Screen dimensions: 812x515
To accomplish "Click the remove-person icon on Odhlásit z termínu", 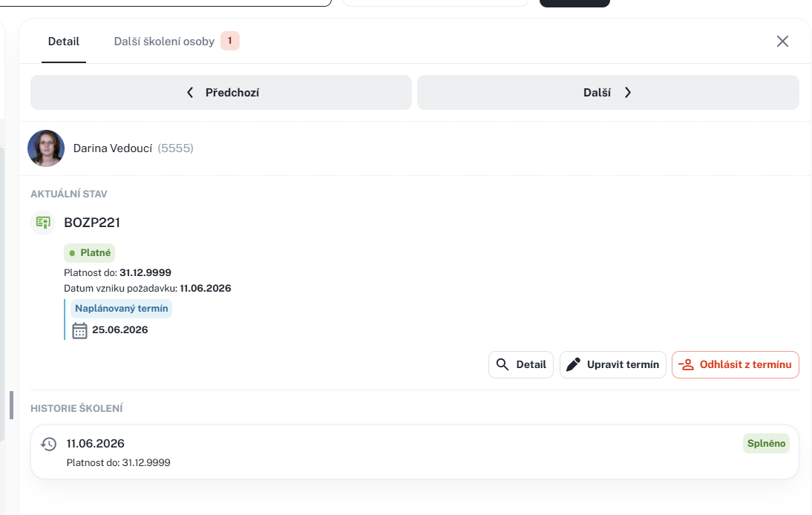I will tap(686, 365).
